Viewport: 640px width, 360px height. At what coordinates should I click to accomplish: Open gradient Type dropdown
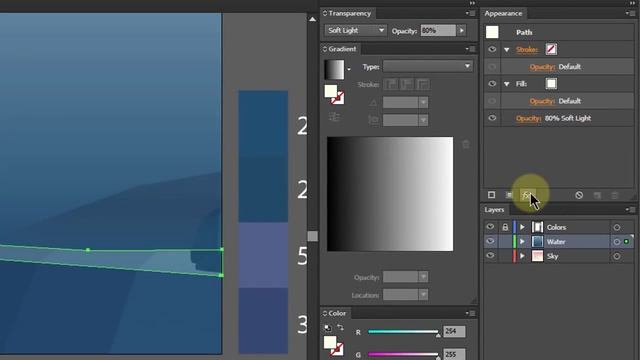(x=427, y=66)
